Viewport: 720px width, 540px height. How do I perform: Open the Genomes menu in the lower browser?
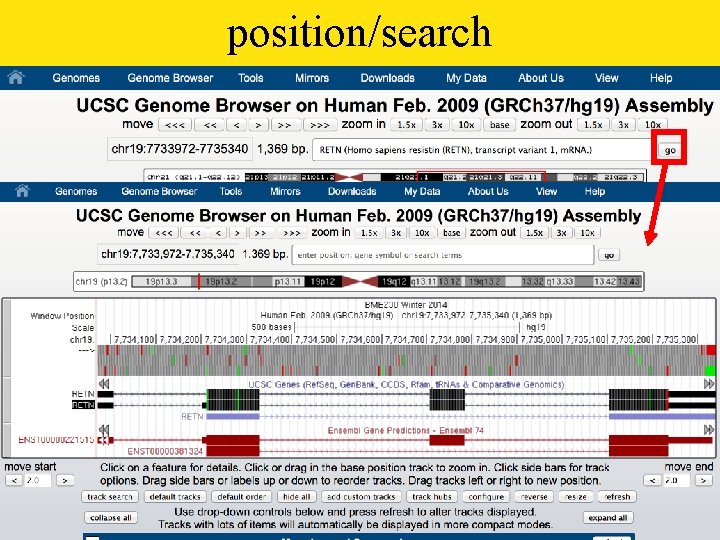coord(76,191)
